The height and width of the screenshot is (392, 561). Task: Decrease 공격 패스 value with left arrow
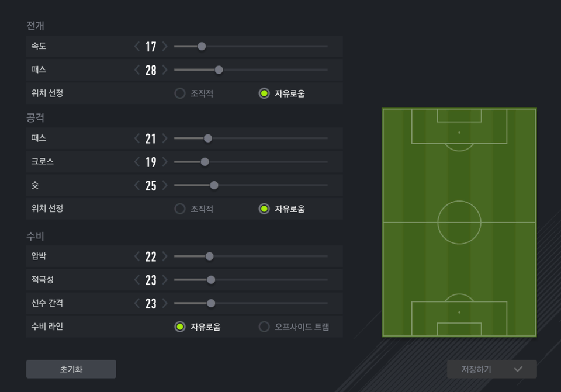(137, 138)
